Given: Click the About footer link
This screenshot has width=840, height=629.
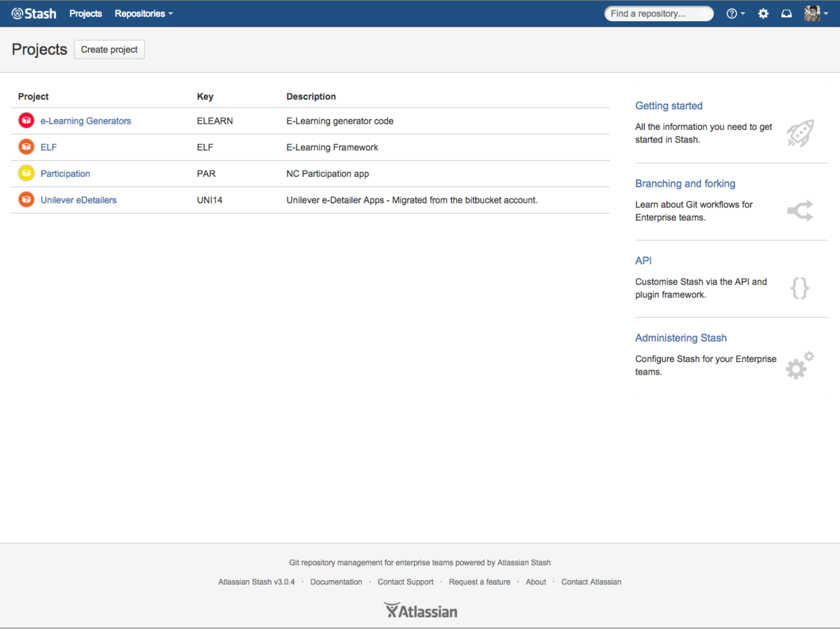Looking at the screenshot, I should click(x=536, y=581).
